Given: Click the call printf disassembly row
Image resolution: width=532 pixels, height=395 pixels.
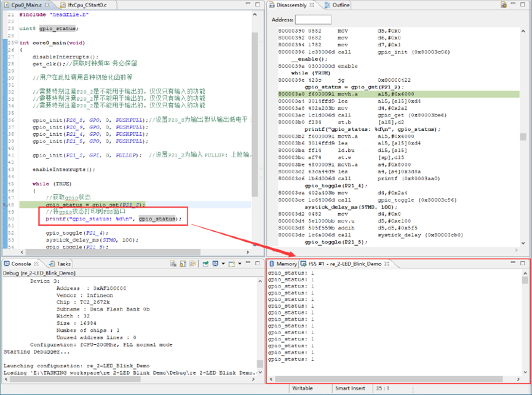Looking at the screenshot, I should (359, 179).
